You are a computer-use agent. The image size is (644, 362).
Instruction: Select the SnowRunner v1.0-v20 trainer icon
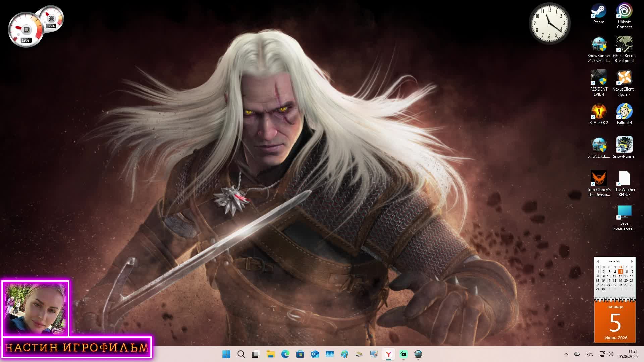pos(599,50)
